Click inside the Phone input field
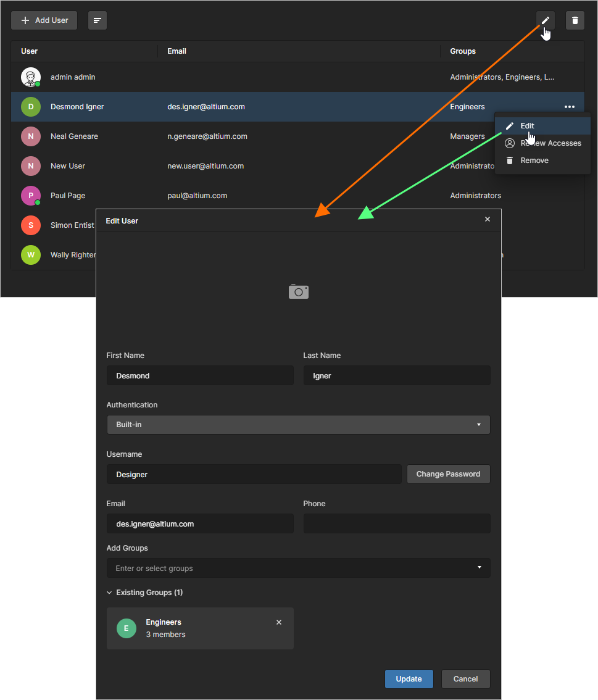This screenshot has height=700, width=598. [396, 523]
